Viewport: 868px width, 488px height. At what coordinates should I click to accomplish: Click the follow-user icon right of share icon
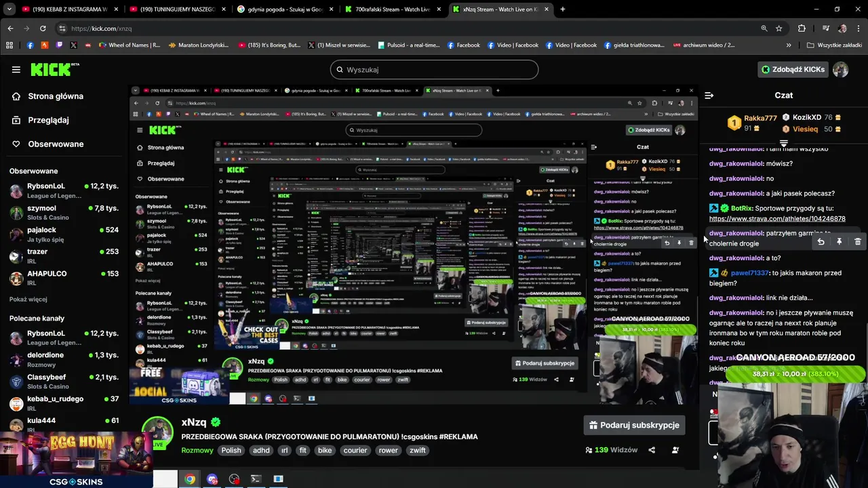coord(675,450)
